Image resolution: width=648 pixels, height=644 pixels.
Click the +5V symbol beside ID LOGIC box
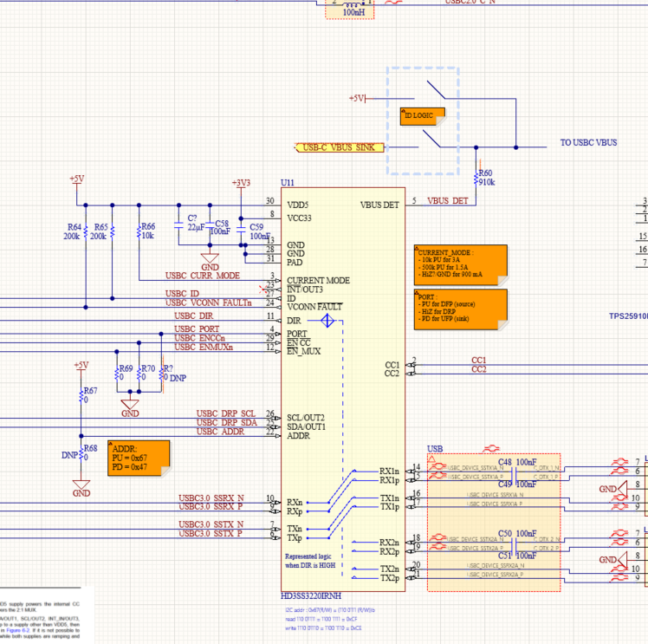point(358,99)
